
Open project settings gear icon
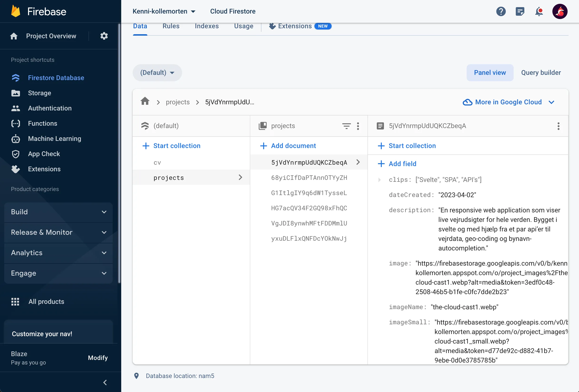(x=104, y=36)
